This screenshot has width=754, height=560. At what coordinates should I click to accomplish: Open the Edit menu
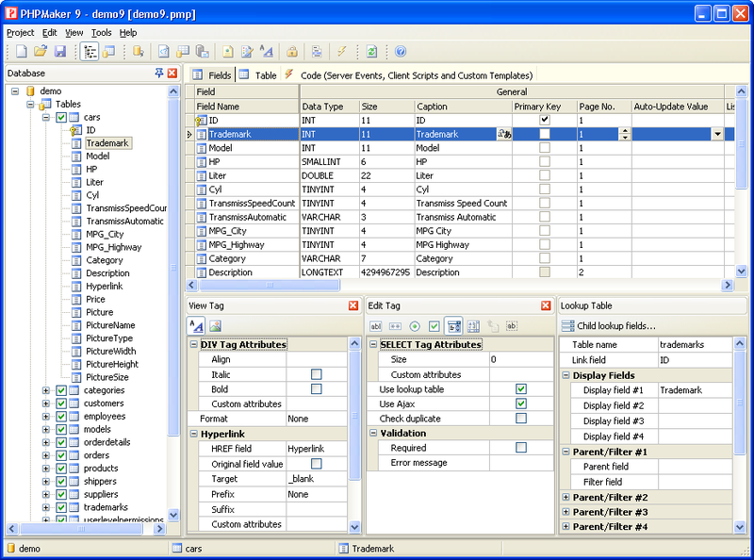point(50,33)
